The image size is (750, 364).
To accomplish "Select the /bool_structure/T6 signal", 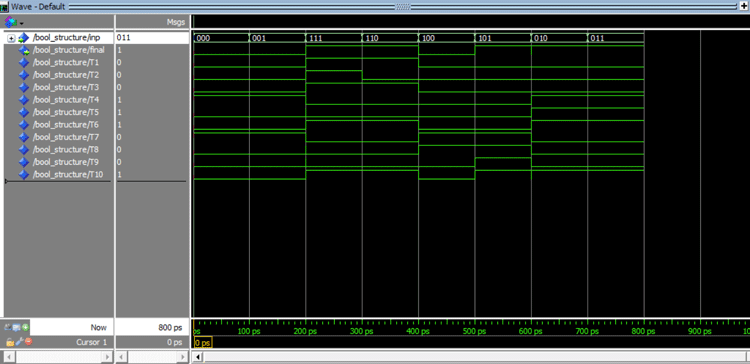I will 66,125.
